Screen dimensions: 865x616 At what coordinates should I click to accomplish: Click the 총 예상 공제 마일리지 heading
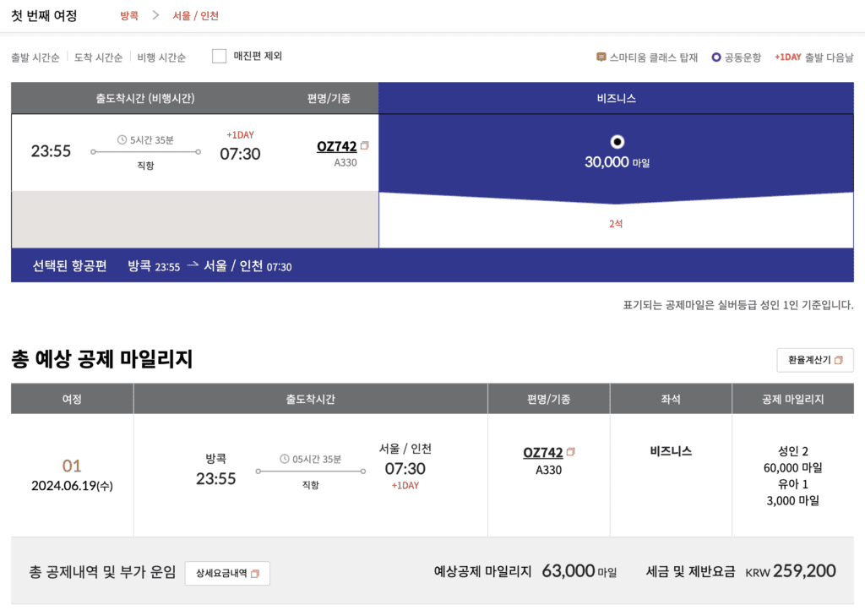[x=102, y=359]
